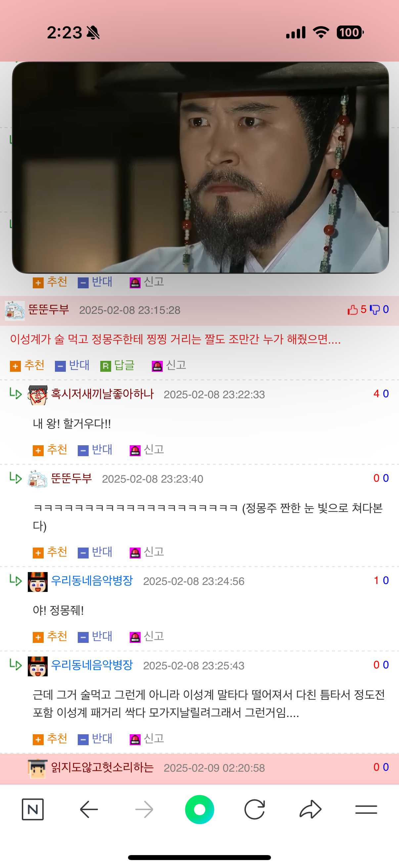Reply with 답글 on the red comment
This screenshot has width=399, height=868.
click(117, 365)
